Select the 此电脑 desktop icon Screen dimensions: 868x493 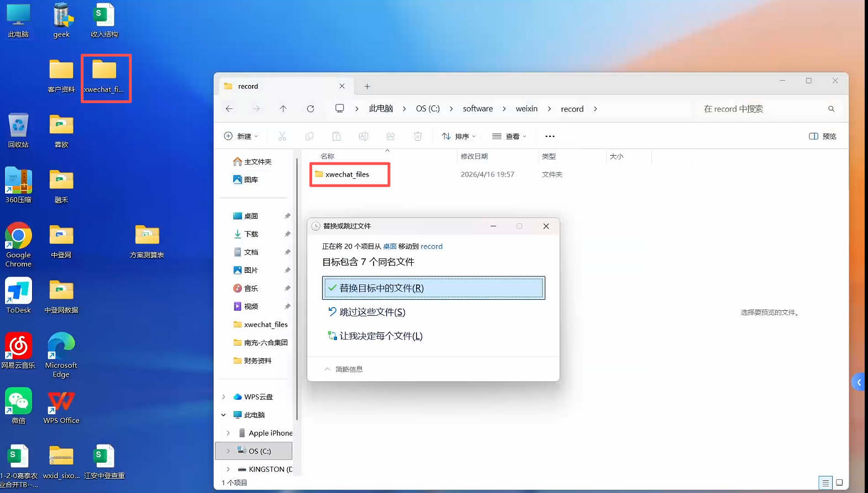coord(18,20)
